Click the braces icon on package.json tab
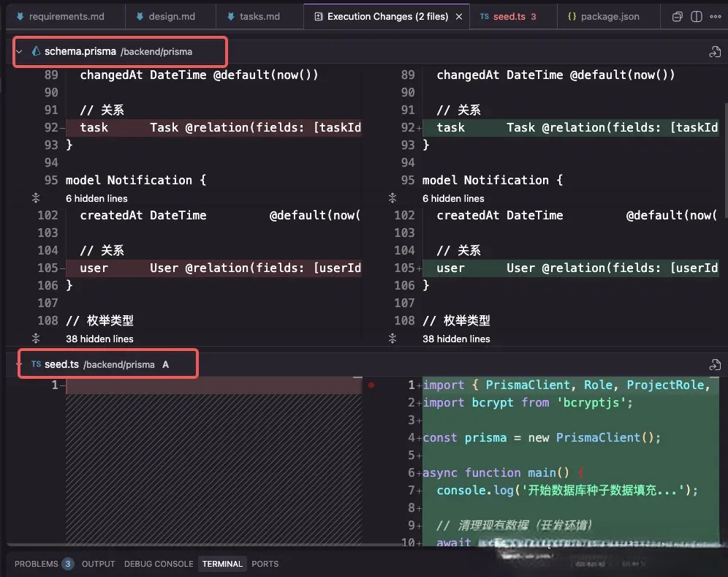The height and width of the screenshot is (577, 728). (x=571, y=15)
